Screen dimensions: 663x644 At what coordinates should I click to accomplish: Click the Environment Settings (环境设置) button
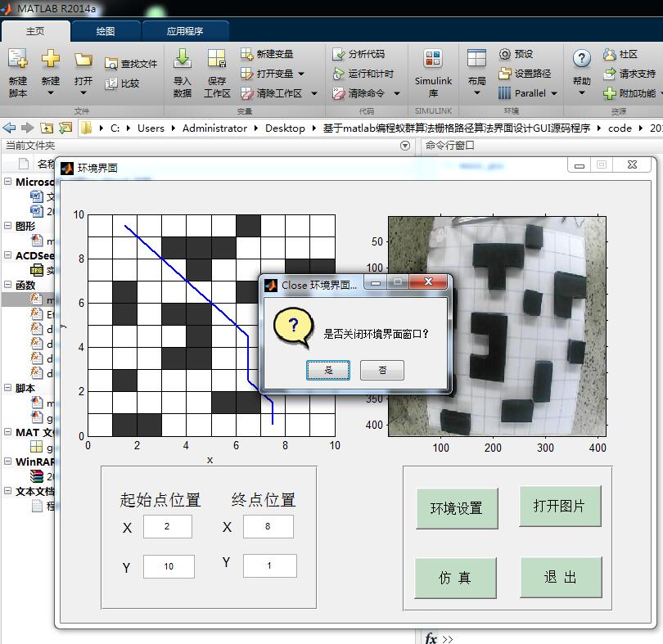[x=457, y=508]
